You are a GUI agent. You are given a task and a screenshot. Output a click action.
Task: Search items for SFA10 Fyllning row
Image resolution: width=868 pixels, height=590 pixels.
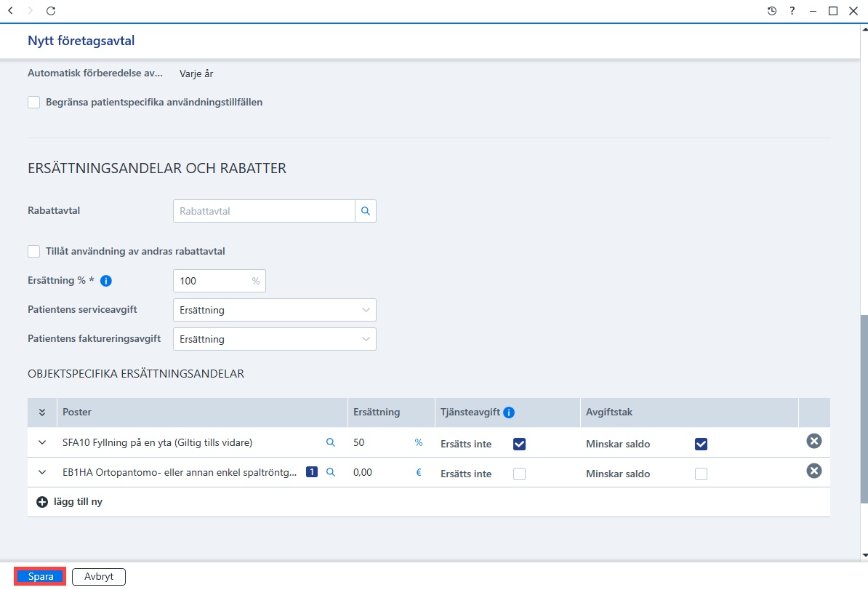point(331,442)
